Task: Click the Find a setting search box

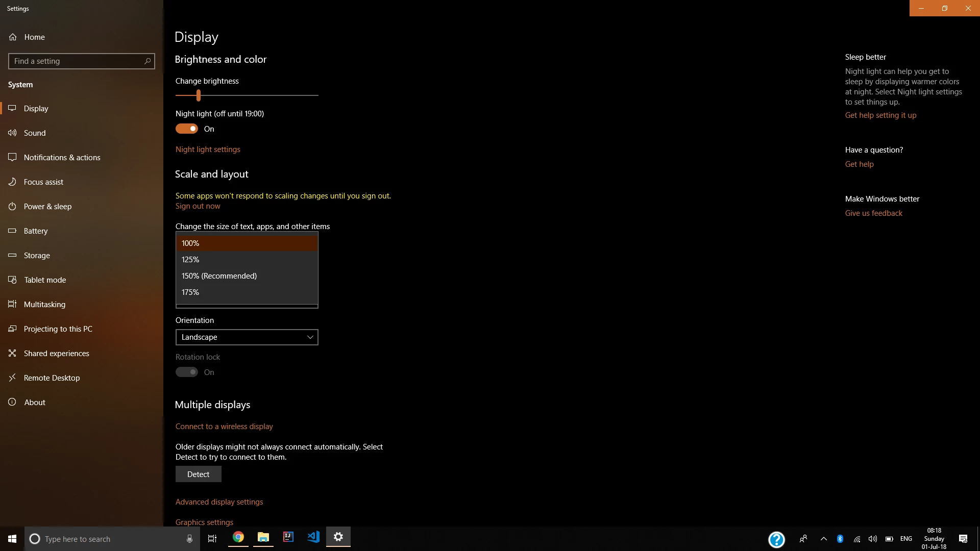Action: coord(77,61)
